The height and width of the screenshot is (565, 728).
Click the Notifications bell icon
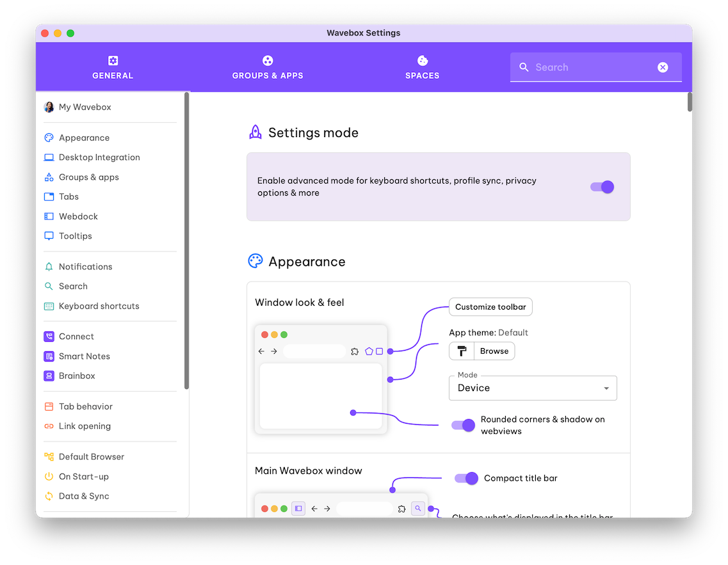click(x=49, y=267)
